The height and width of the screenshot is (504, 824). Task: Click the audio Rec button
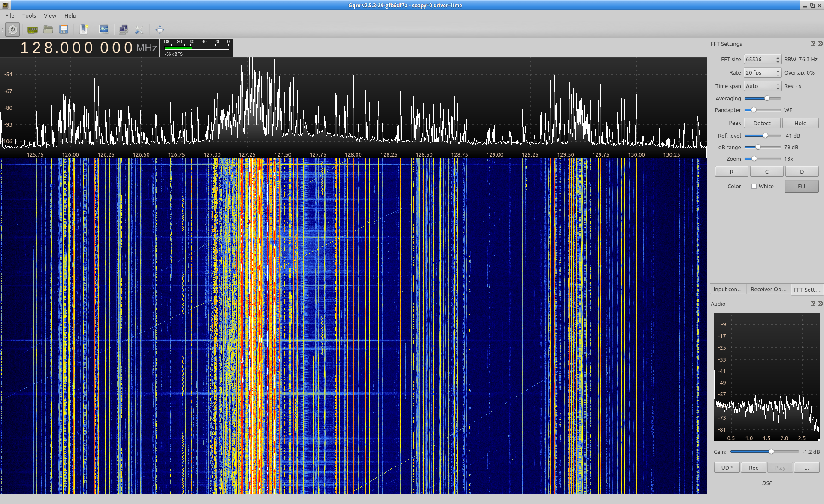click(753, 468)
